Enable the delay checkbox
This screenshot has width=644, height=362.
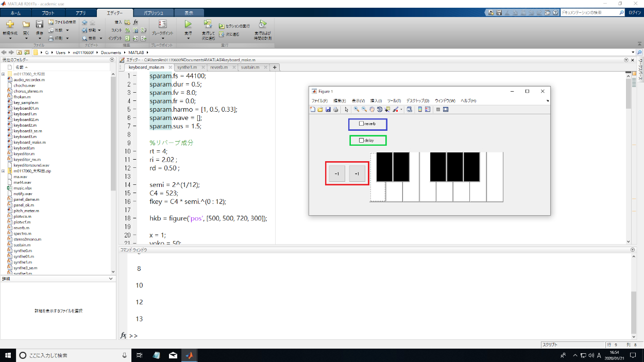tap(361, 141)
